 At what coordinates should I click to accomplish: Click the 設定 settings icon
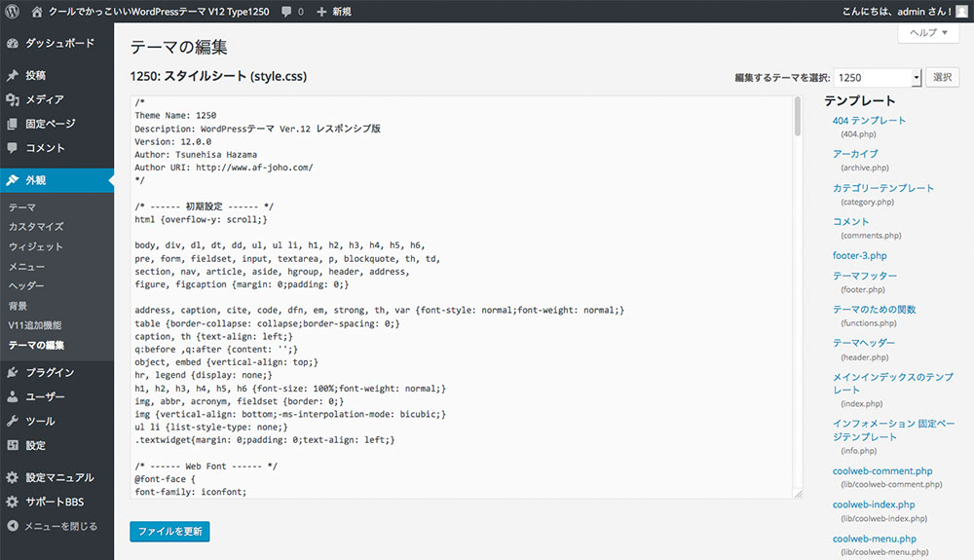pos(13,445)
